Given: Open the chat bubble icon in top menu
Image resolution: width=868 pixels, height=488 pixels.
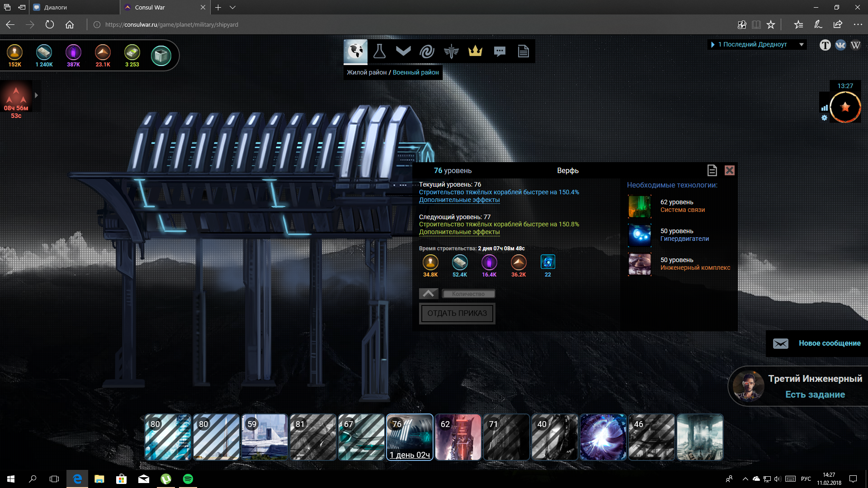Looking at the screenshot, I should [x=500, y=52].
